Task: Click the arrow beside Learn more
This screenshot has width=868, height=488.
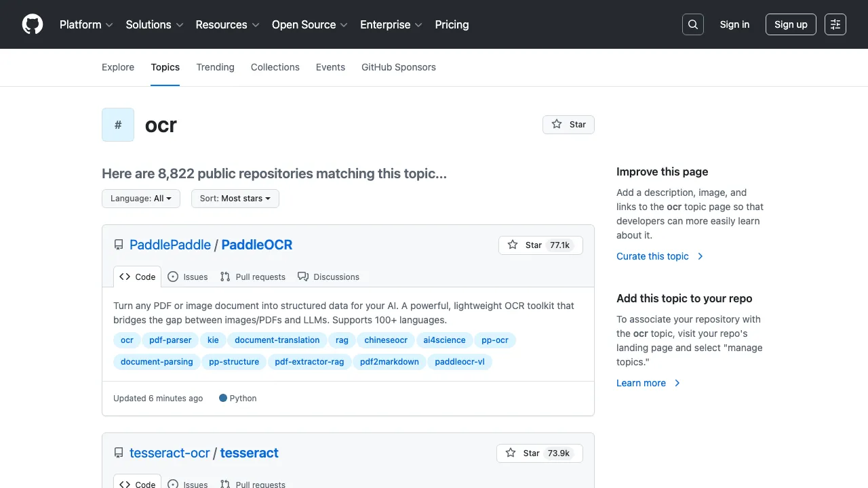Action: (677, 383)
